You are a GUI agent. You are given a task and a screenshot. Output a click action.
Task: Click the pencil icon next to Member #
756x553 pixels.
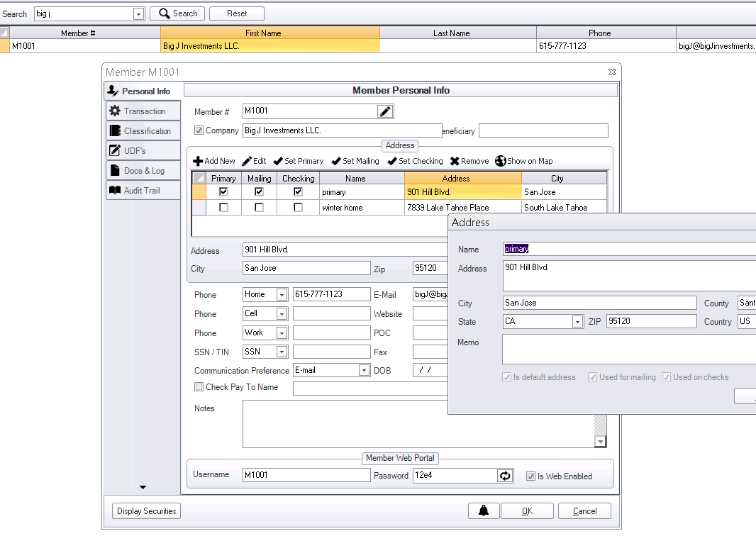coord(385,111)
